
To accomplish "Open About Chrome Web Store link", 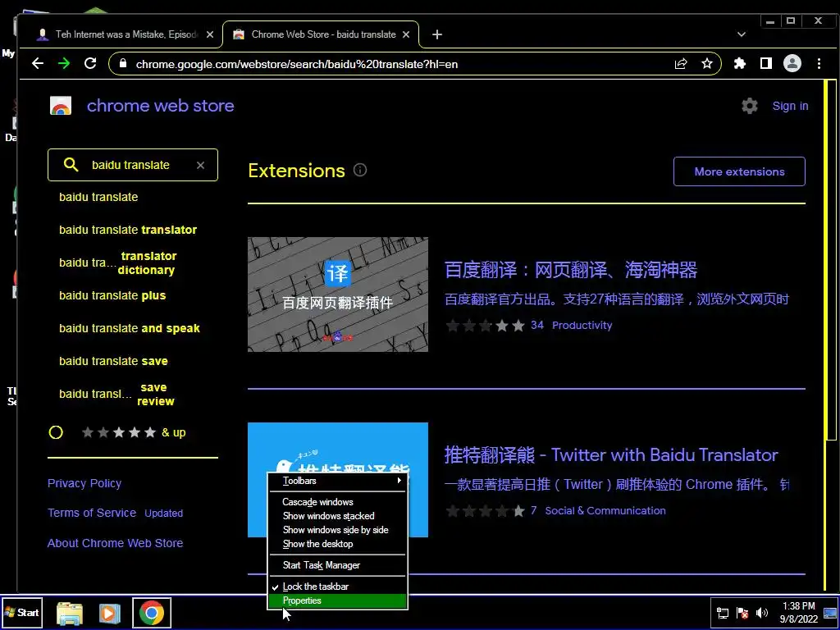I will (115, 543).
